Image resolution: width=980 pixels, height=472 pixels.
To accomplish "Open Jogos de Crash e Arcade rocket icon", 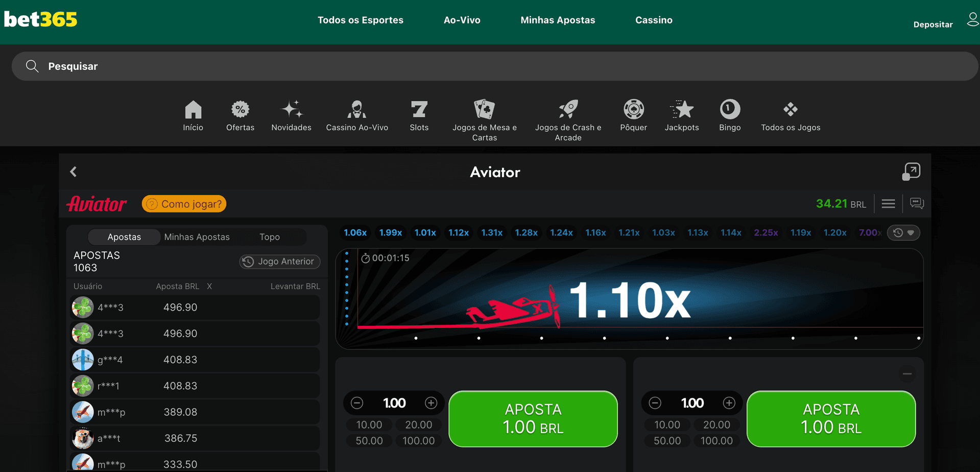I will tap(568, 109).
